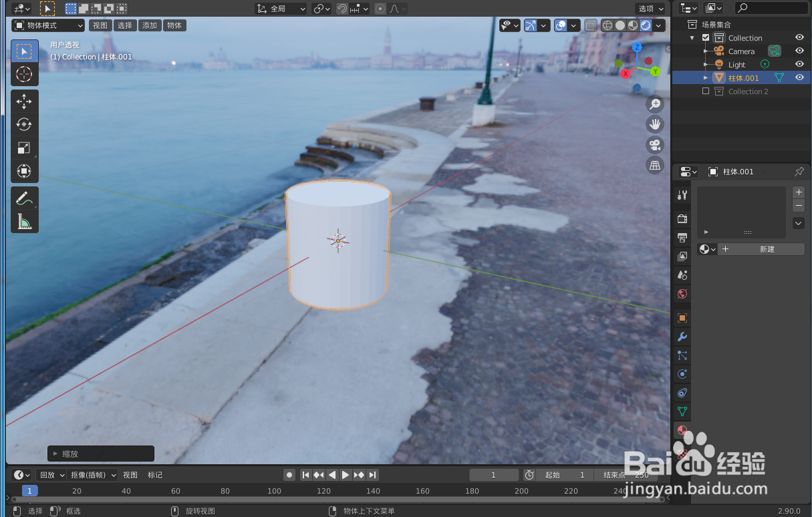Select the Rotate tool
This screenshot has width=812, height=517.
pyautogui.click(x=24, y=124)
